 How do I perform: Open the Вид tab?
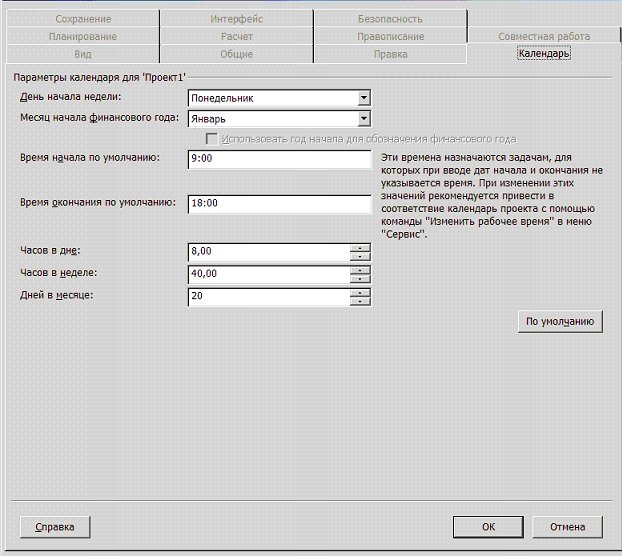pos(83,54)
